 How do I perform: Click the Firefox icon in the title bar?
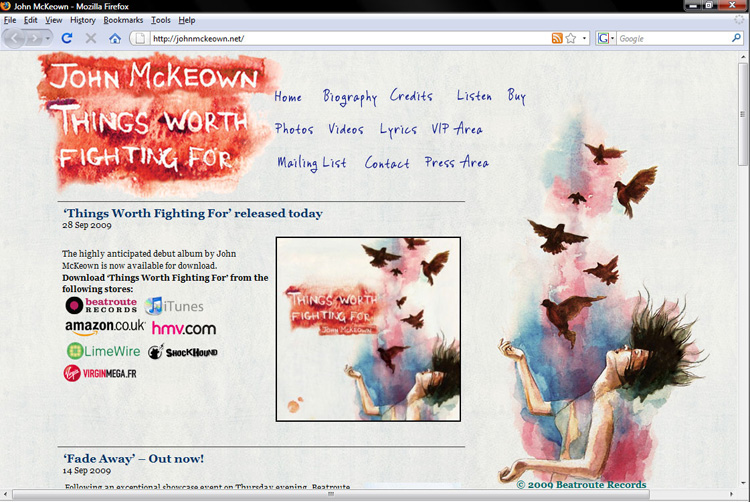[6, 6]
